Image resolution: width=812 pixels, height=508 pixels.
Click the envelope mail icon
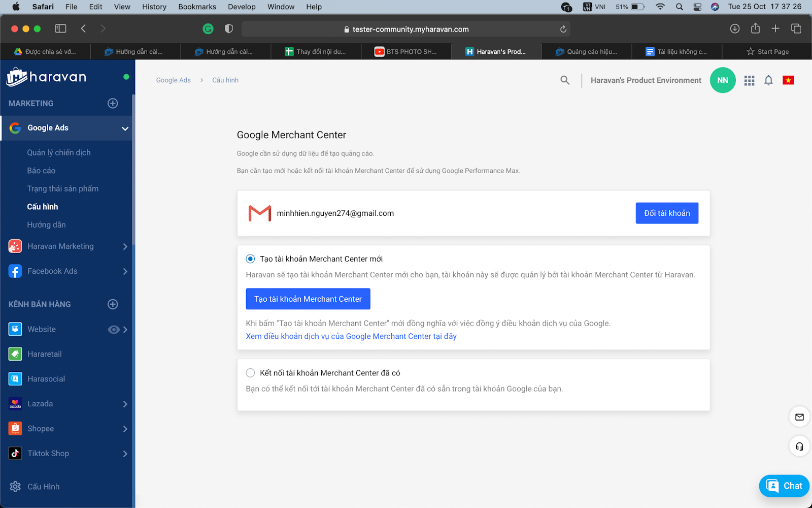[x=799, y=417]
